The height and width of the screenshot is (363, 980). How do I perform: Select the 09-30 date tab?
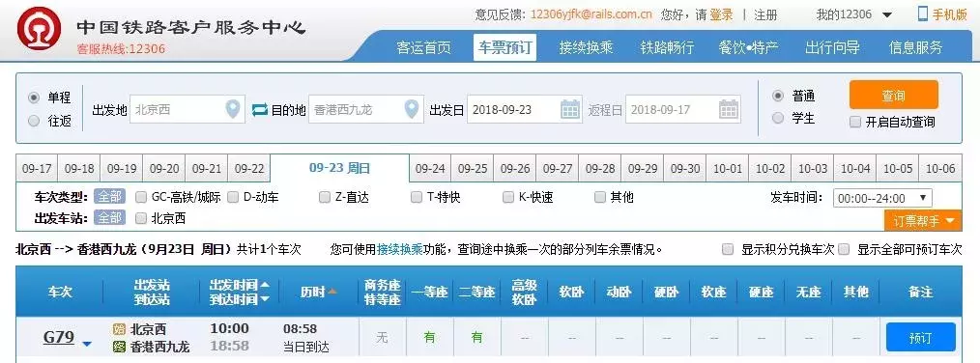(685, 169)
